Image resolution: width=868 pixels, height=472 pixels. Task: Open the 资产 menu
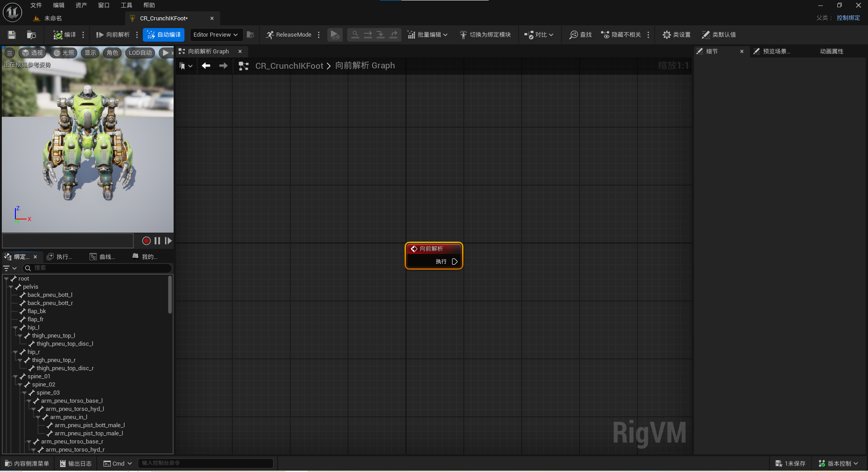coord(81,5)
